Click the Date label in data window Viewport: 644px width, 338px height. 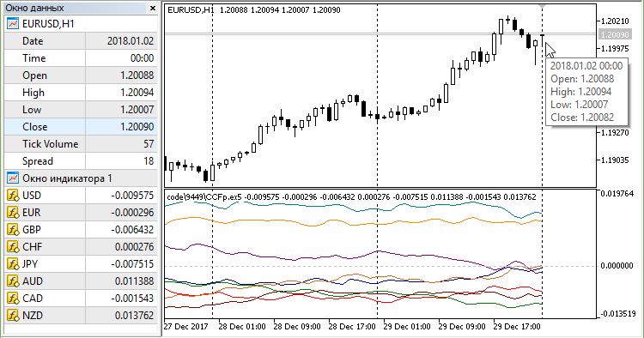tap(33, 41)
